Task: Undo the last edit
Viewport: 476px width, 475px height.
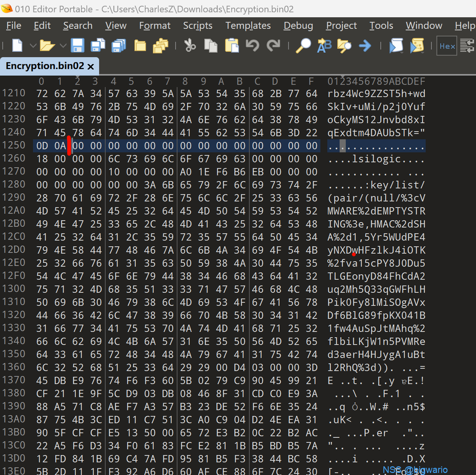Action: tap(252, 46)
